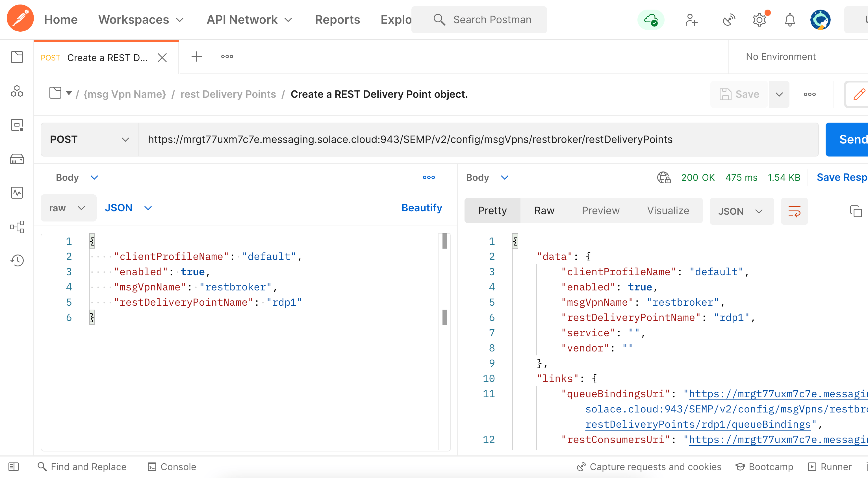Click the Beautify link
The width and height of the screenshot is (868, 478).
pyautogui.click(x=422, y=208)
